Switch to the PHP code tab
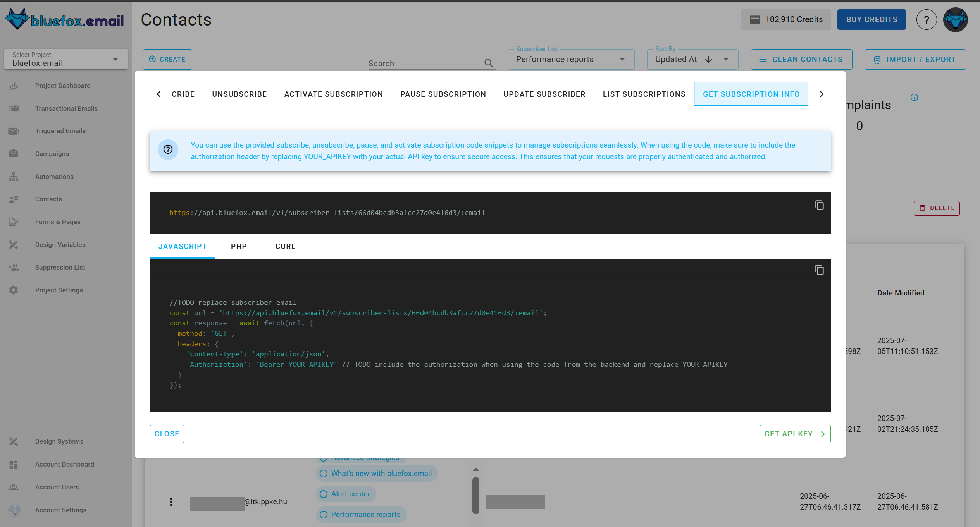The width and height of the screenshot is (980, 527). tap(239, 246)
